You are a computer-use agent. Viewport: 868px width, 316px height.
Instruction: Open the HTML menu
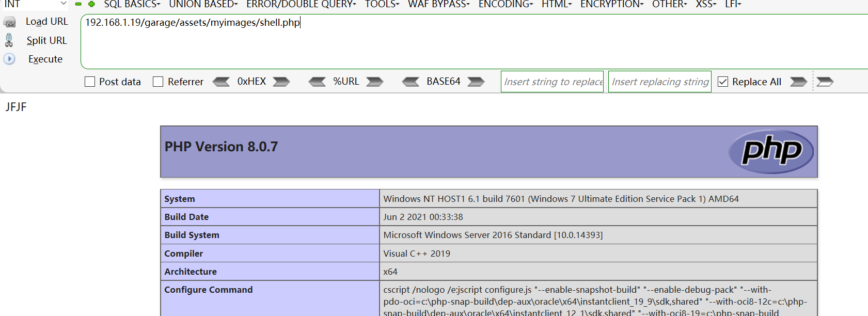pos(557,4)
